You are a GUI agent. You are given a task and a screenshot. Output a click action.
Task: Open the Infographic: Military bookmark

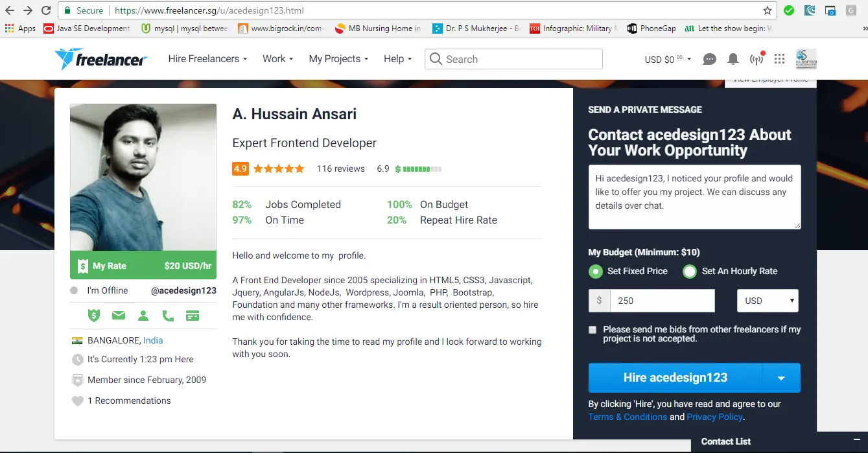pos(573,29)
